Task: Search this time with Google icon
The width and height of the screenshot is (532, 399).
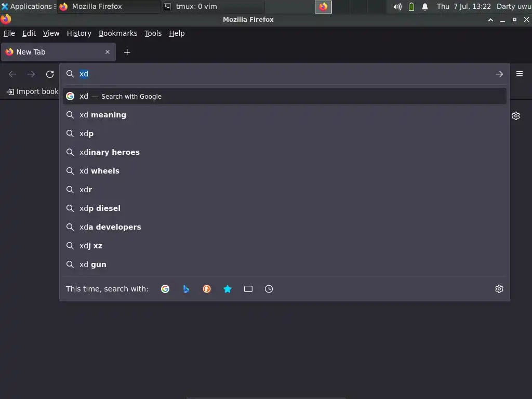Action: coord(165,289)
